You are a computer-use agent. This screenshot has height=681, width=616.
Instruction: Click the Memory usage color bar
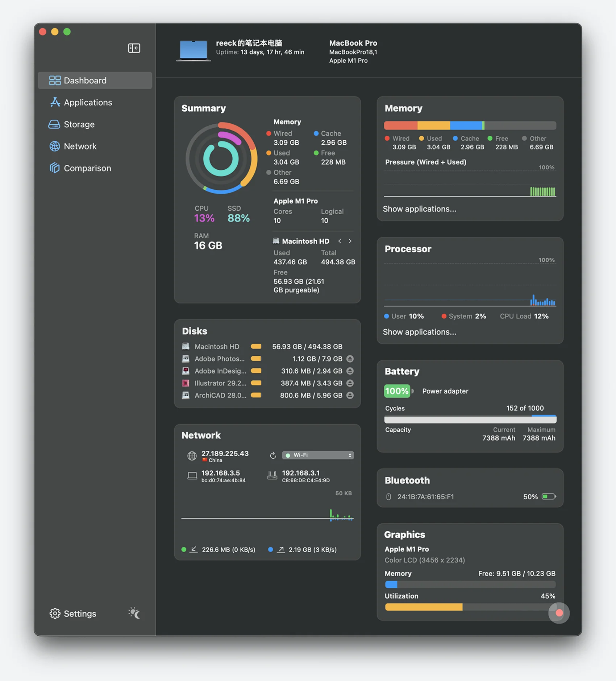pyautogui.click(x=470, y=126)
